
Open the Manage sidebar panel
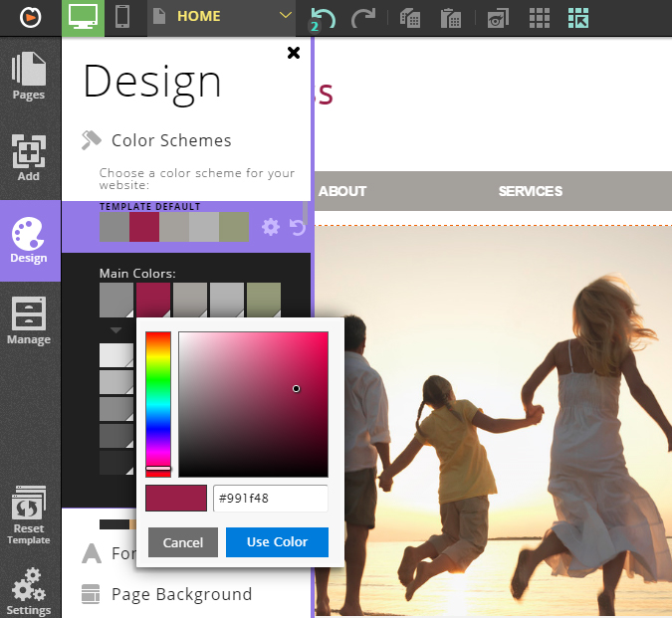(x=29, y=321)
